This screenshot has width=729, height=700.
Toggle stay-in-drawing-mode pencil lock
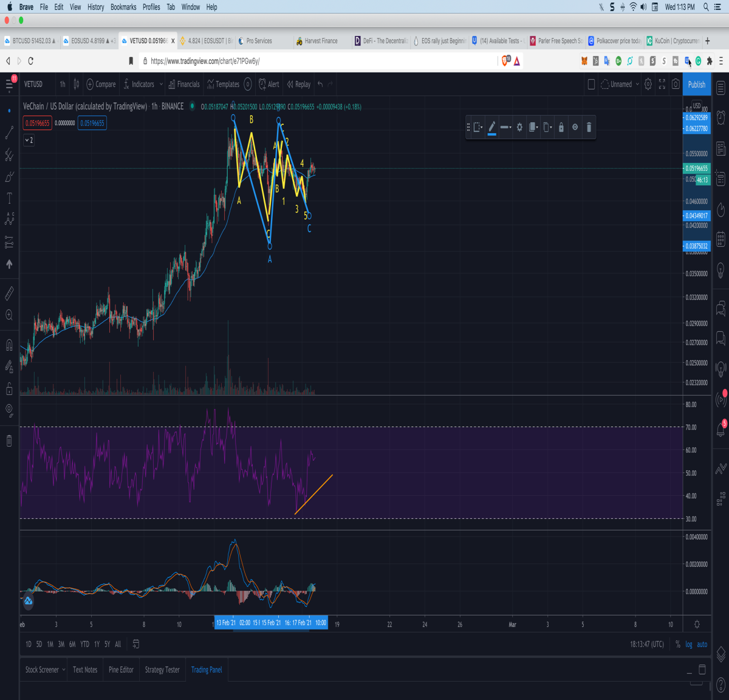[9, 366]
